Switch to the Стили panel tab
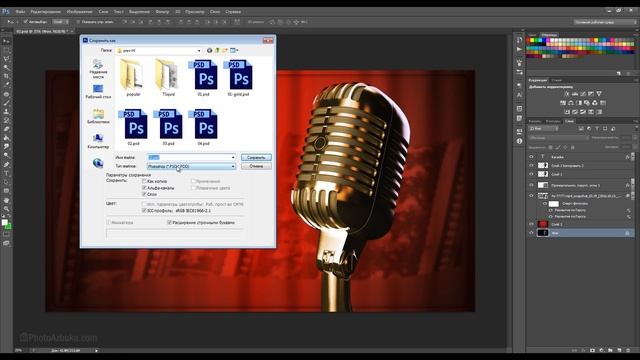640x360 pixels. pyautogui.click(x=556, y=80)
